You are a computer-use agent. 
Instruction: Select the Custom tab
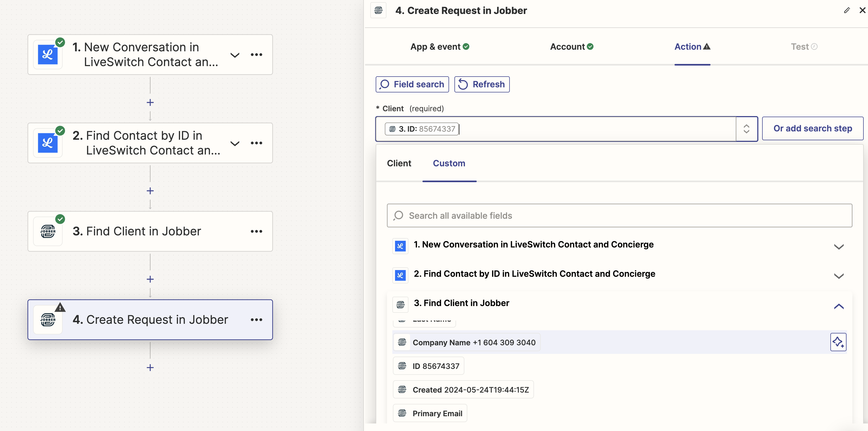(x=449, y=163)
